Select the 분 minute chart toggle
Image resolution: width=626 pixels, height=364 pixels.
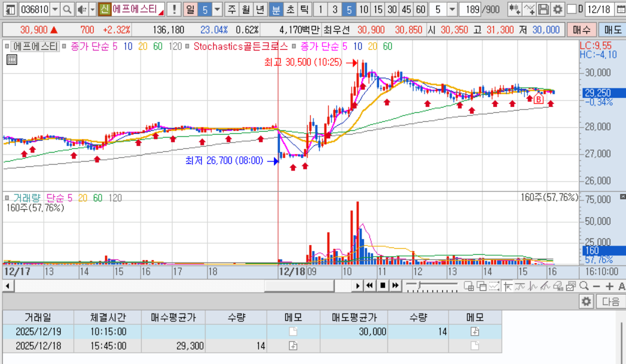[x=276, y=9]
